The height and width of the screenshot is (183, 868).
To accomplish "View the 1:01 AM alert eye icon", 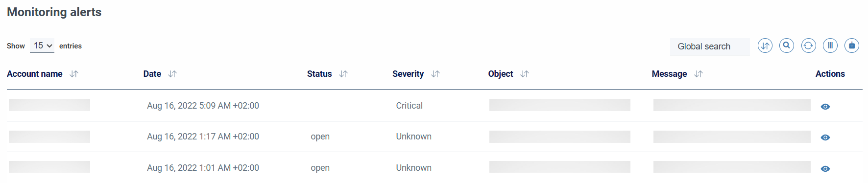I will [x=825, y=169].
